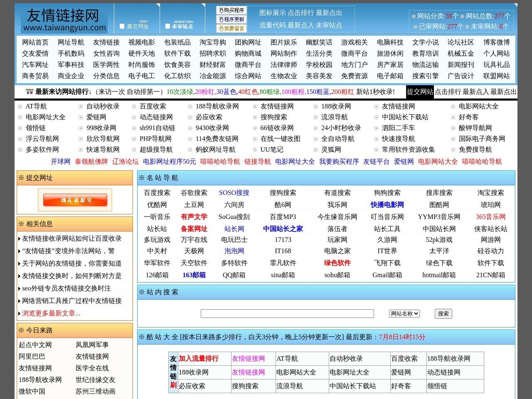Open 电脑科技 category
Viewport: 532px width, 399px height.
(390, 42)
